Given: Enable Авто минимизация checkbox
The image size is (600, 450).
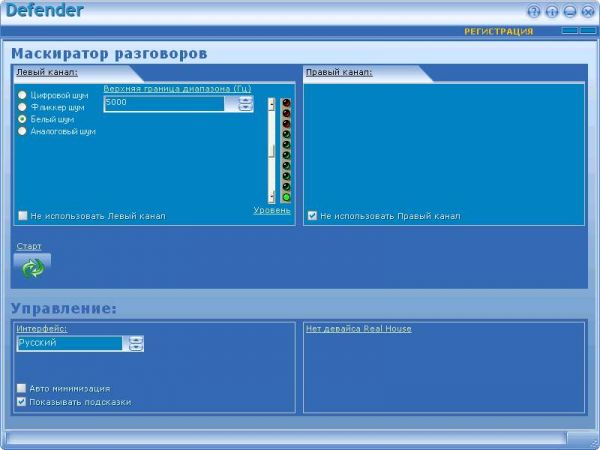Looking at the screenshot, I should tap(21, 388).
